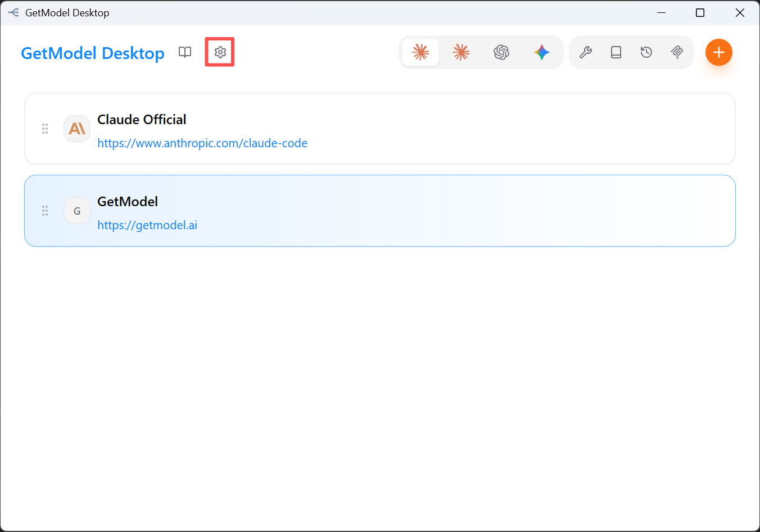760x532 pixels.
Task: Select the Claude Official provider card
Action: [380, 129]
